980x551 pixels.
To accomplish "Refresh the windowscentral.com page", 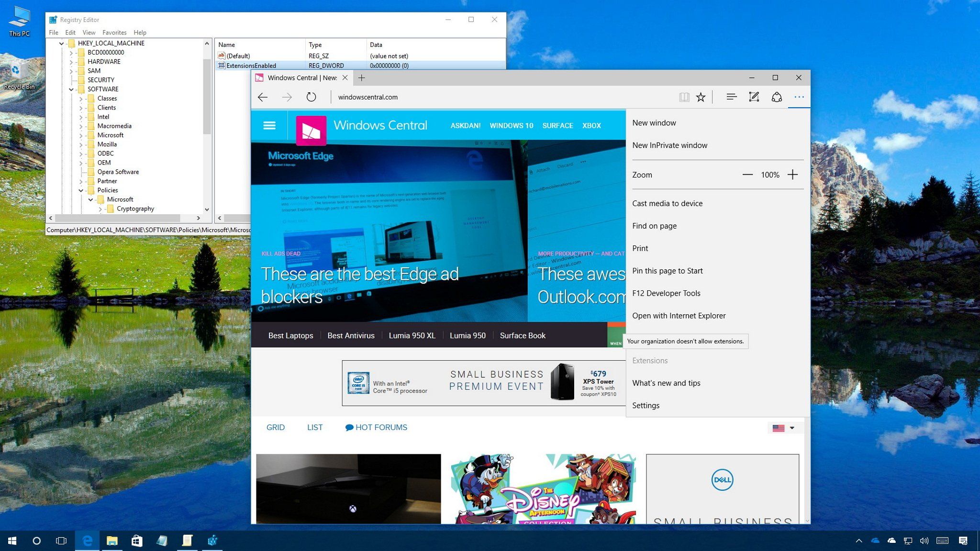I will click(312, 97).
